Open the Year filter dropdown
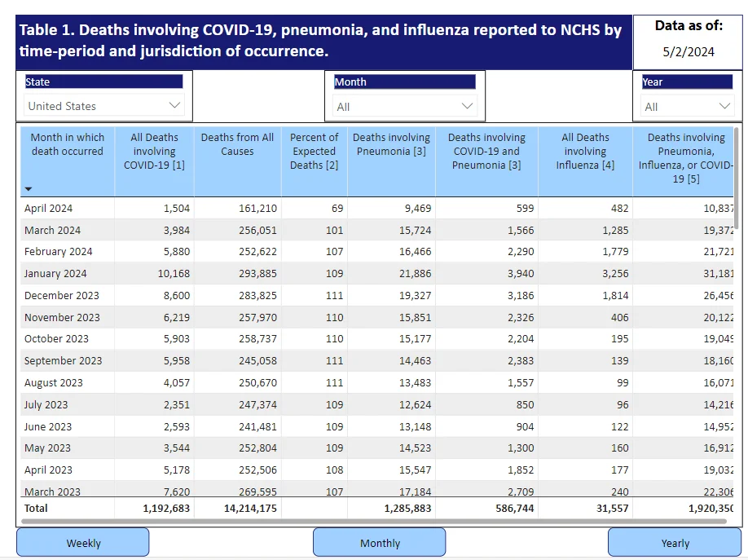The height and width of the screenshot is (560, 748). pos(687,107)
